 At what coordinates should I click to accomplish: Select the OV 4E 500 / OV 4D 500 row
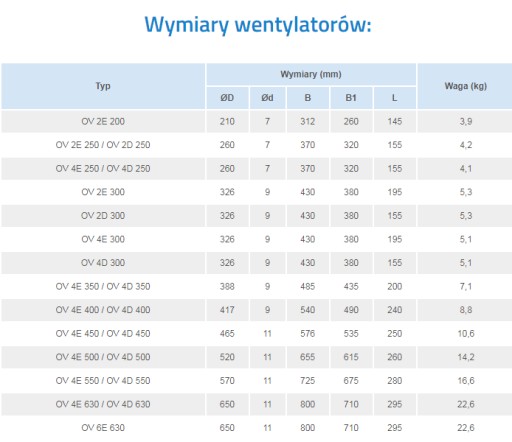(257, 357)
